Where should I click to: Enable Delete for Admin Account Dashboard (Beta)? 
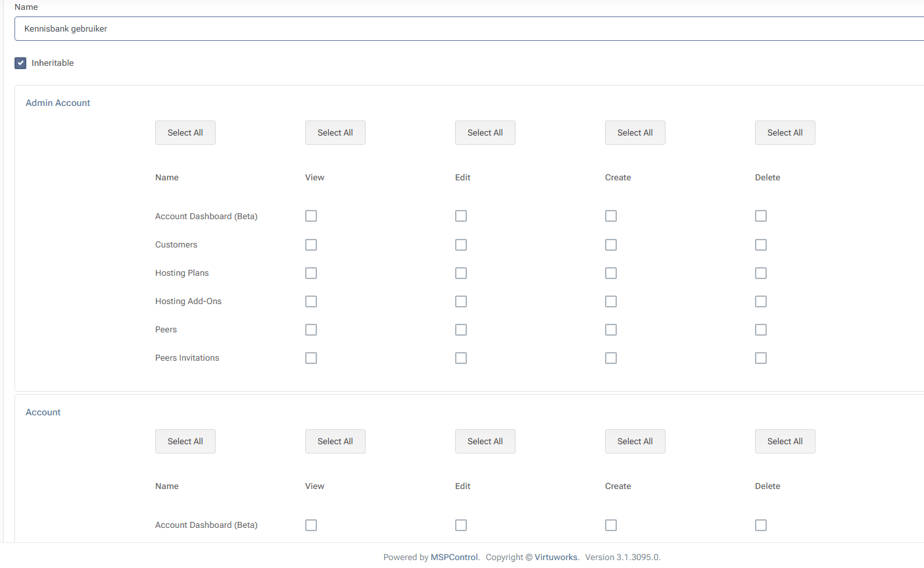pyautogui.click(x=761, y=216)
